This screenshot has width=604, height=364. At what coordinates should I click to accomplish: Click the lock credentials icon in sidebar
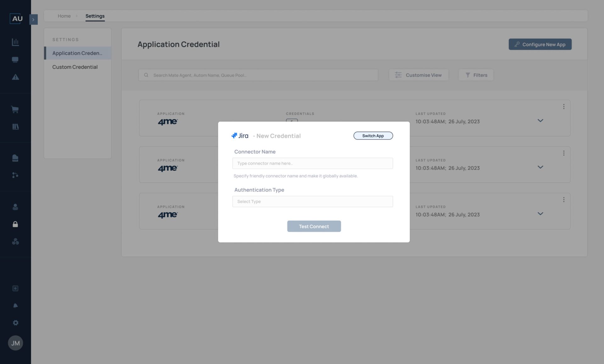[15, 224]
